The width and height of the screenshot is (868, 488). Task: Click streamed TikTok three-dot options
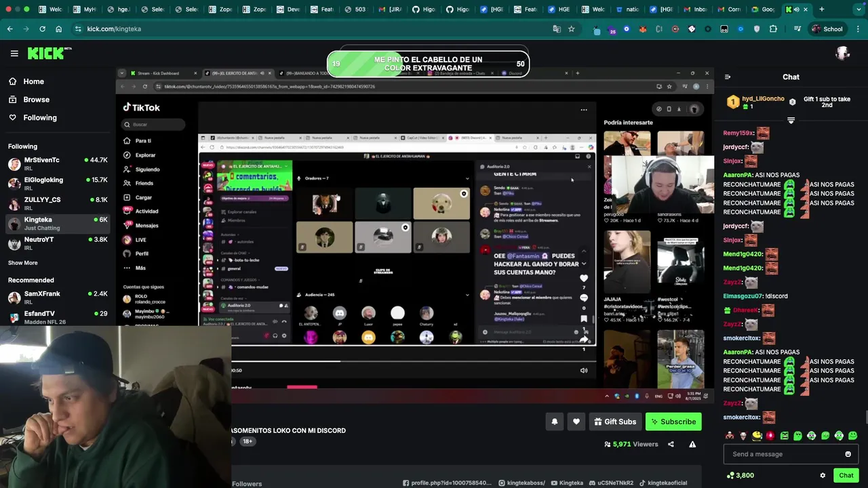click(584, 109)
